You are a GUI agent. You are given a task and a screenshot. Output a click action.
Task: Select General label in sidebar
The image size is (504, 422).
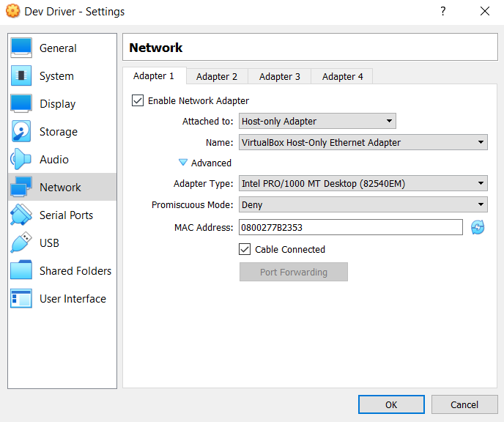[58, 48]
